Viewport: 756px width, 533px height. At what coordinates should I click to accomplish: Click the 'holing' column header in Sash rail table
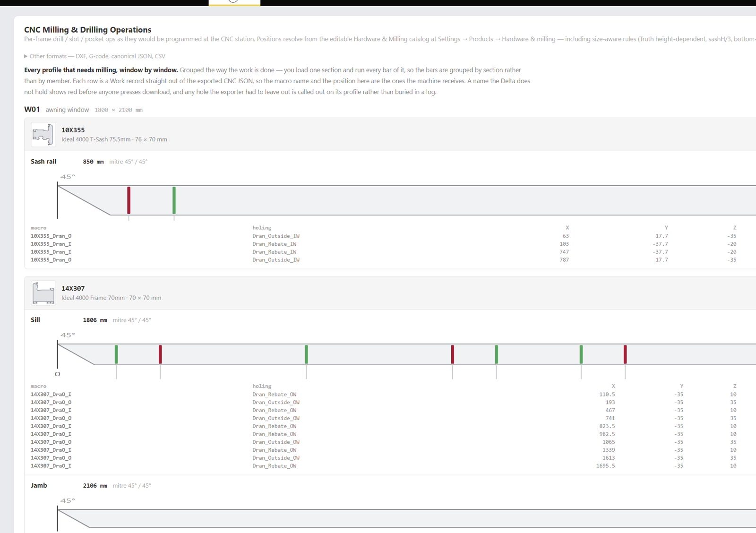262,228
